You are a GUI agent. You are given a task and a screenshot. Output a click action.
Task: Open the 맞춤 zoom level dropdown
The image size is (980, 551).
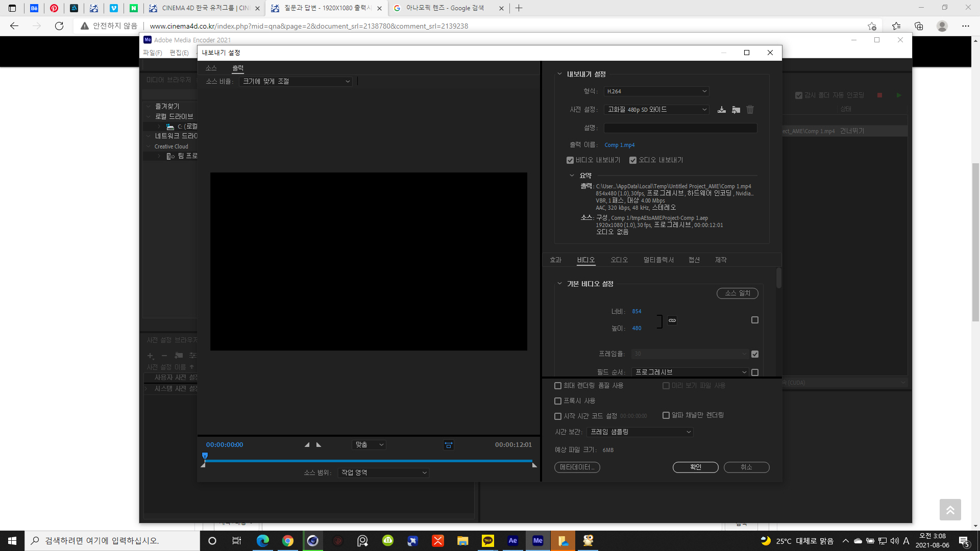pos(369,445)
